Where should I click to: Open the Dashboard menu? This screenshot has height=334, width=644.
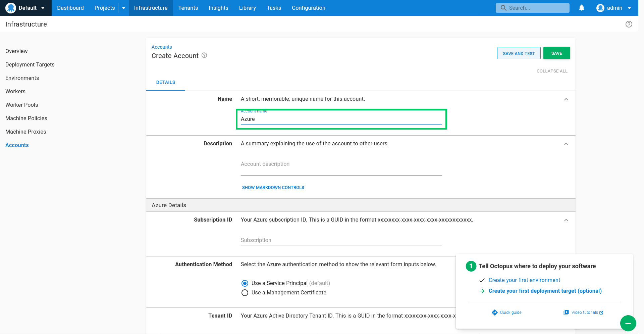70,8
